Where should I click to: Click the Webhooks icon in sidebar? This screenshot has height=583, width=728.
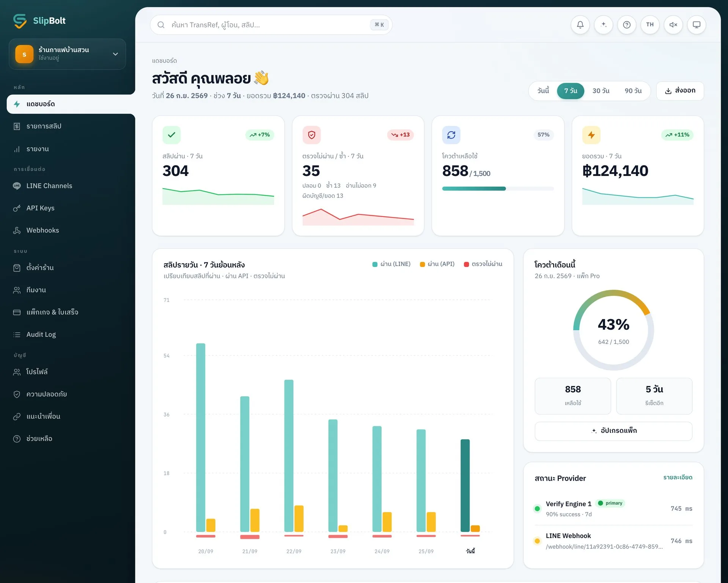(x=17, y=231)
